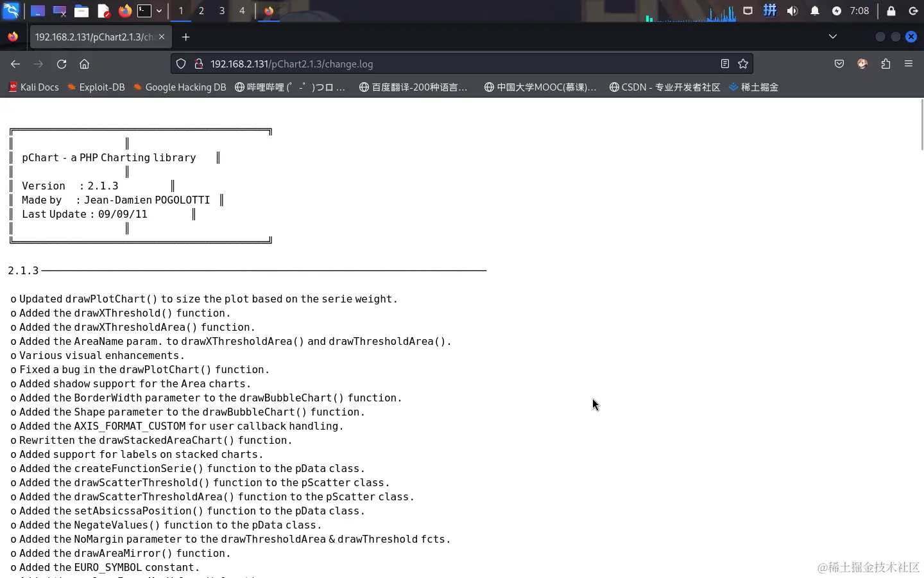Image resolution: width=924 pixels, height=578 pixels.
Task: Switch to workspace 3
Action: (x=222, y=11)
